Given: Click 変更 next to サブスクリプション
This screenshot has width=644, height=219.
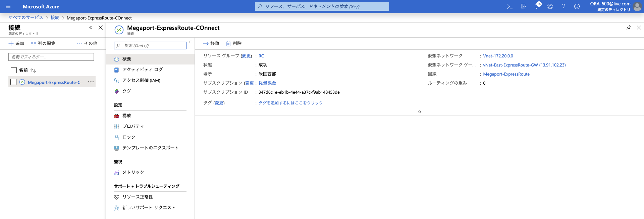Looking at the screenshot, I should coord(250,83).
